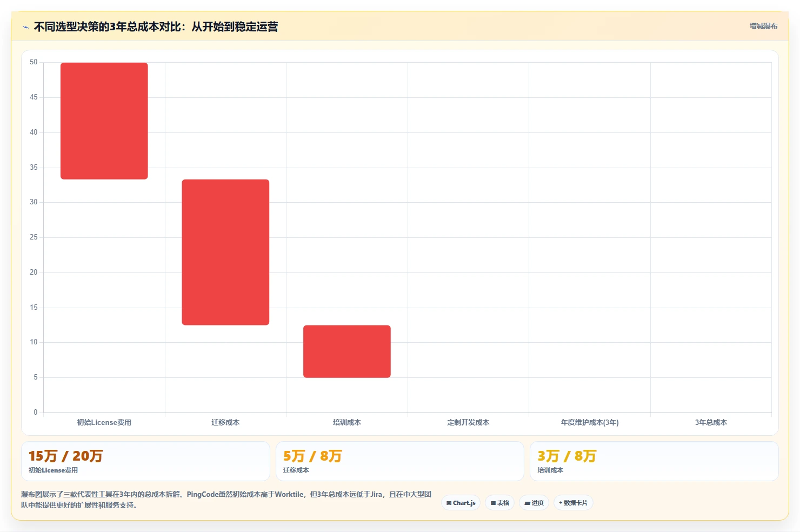Click the Chart.js tag chip
The image size is (800, 532).
point(461,503)
